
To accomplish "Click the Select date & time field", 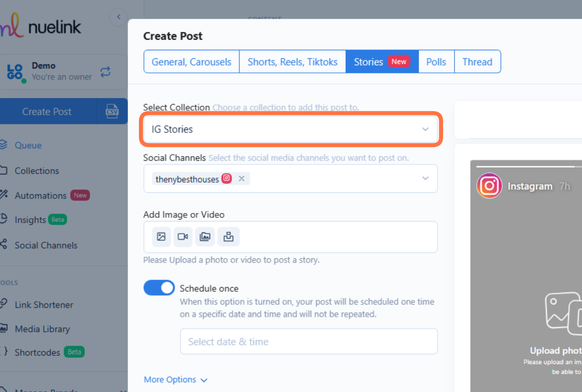I will click(309, 341).
